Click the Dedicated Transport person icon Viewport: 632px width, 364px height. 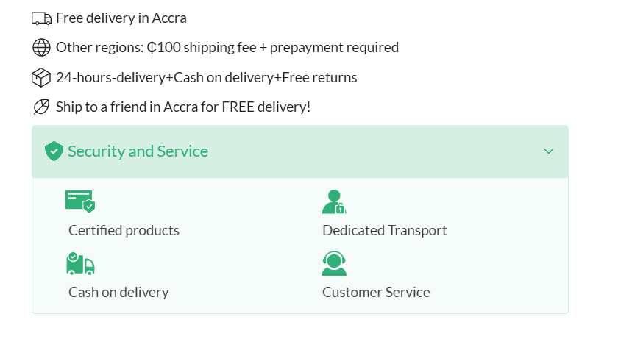tap(334, 201)
